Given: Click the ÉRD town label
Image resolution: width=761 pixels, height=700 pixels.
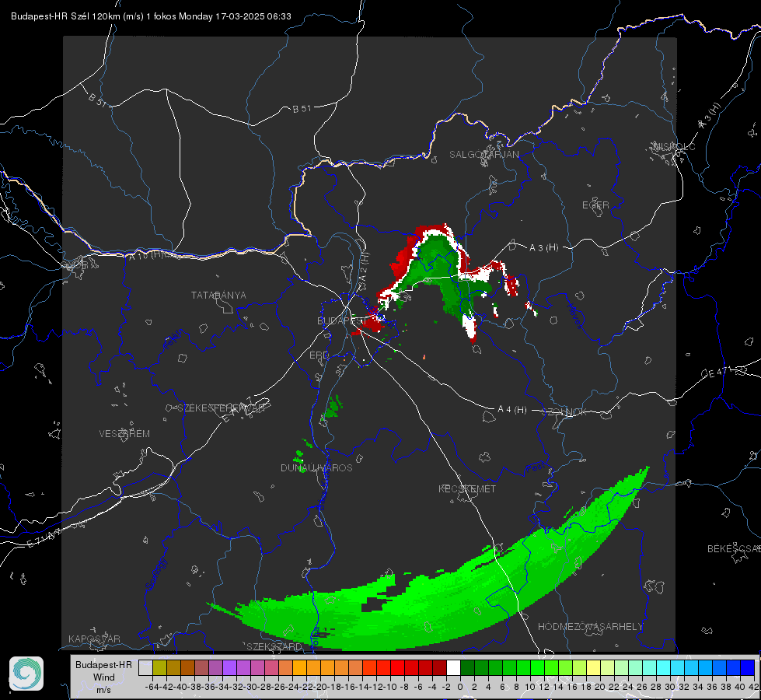Looking at the screenshot, I should tap(319, 355).
